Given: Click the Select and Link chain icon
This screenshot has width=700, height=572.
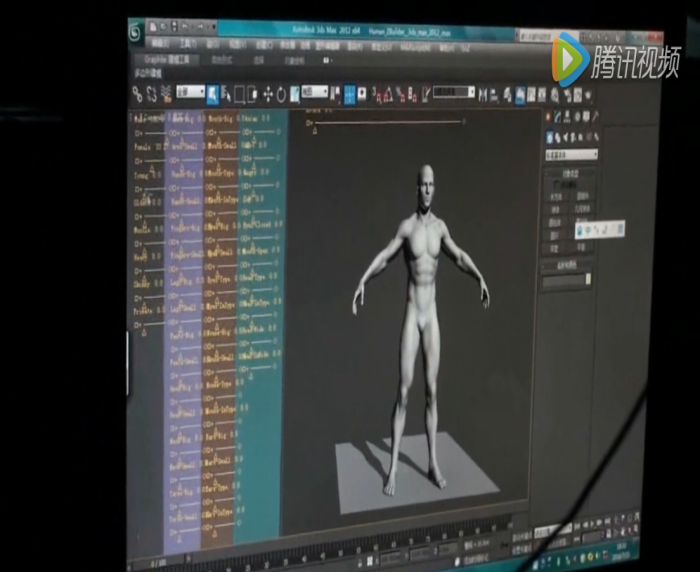Looking at the screenshot, I should coord(139,95).
